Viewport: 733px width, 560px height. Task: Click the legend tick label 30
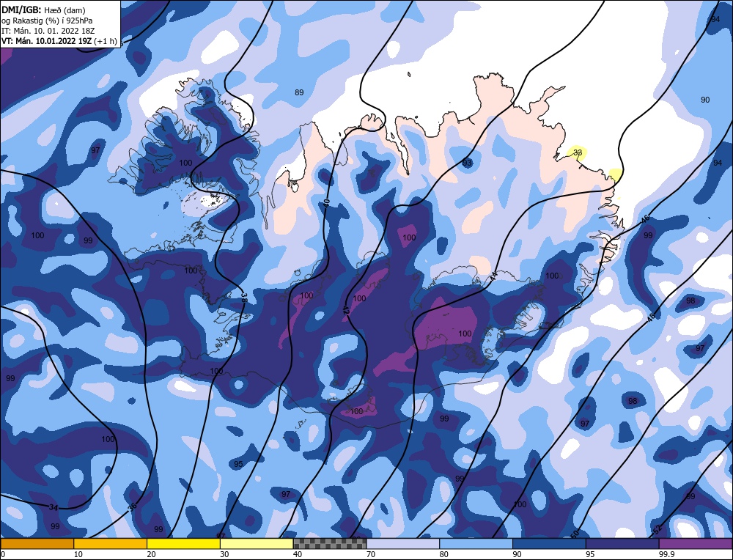224,554
